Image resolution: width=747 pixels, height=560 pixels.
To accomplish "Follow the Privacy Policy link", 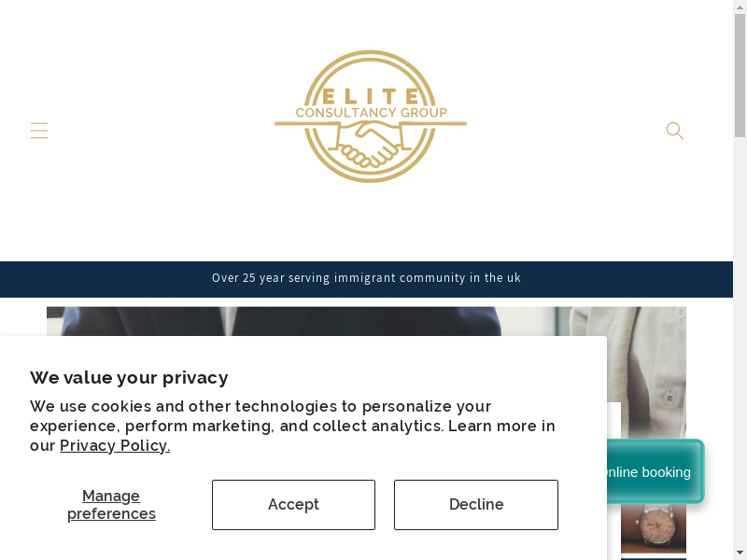I will [115, 446].
